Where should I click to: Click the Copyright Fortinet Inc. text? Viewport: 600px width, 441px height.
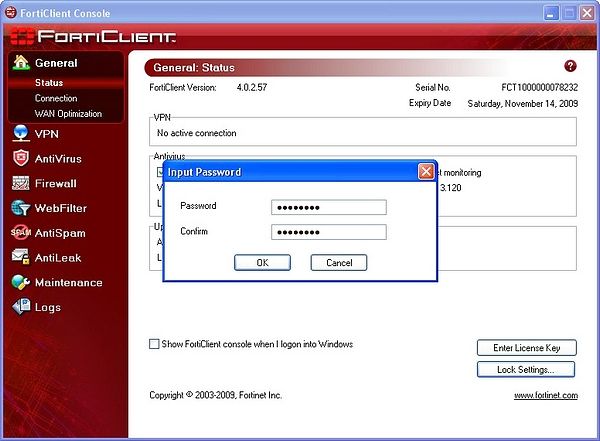click(215, 395)
